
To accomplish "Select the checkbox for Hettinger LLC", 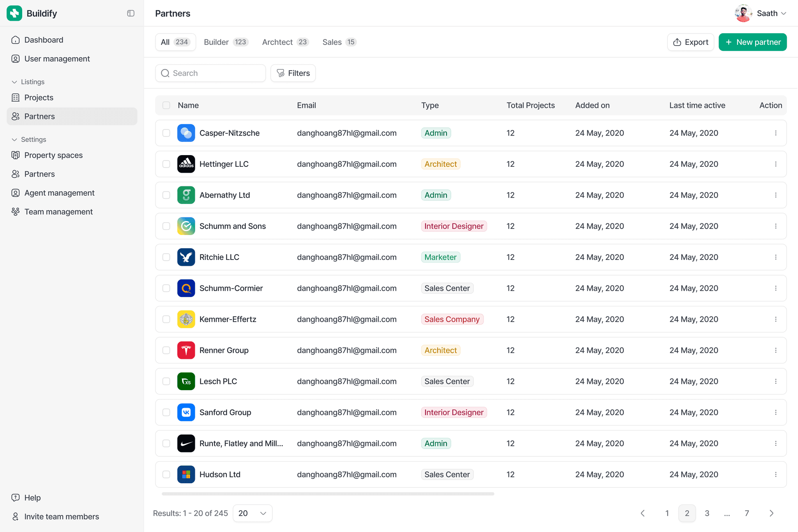I will (166, 164).
